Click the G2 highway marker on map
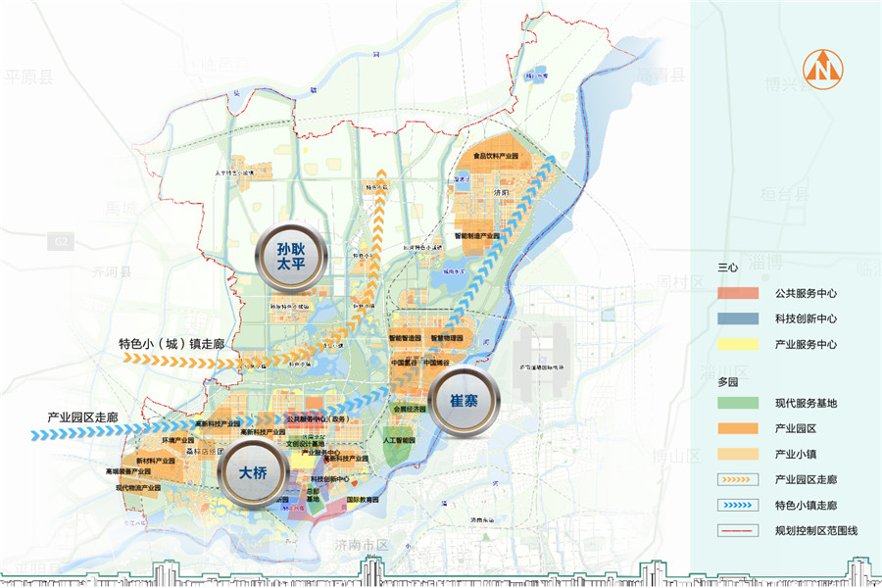Screen dimensions: 882x588 [x=61, y=242]
